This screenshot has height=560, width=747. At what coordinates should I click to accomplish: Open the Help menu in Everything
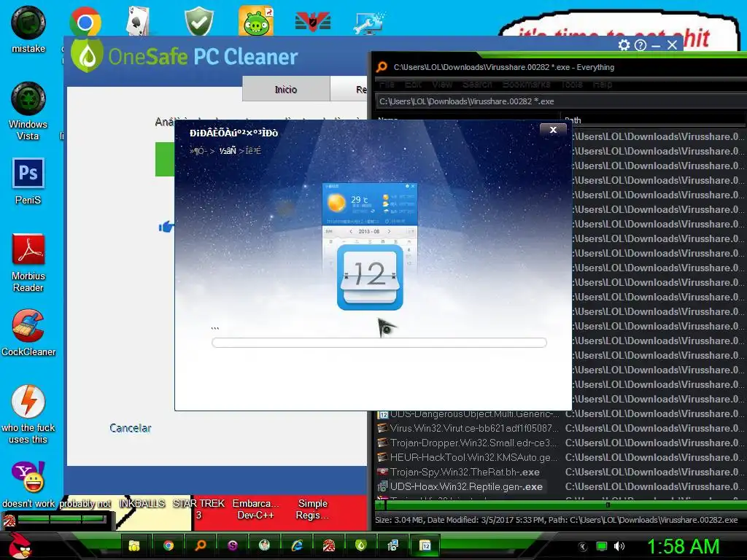602,85
